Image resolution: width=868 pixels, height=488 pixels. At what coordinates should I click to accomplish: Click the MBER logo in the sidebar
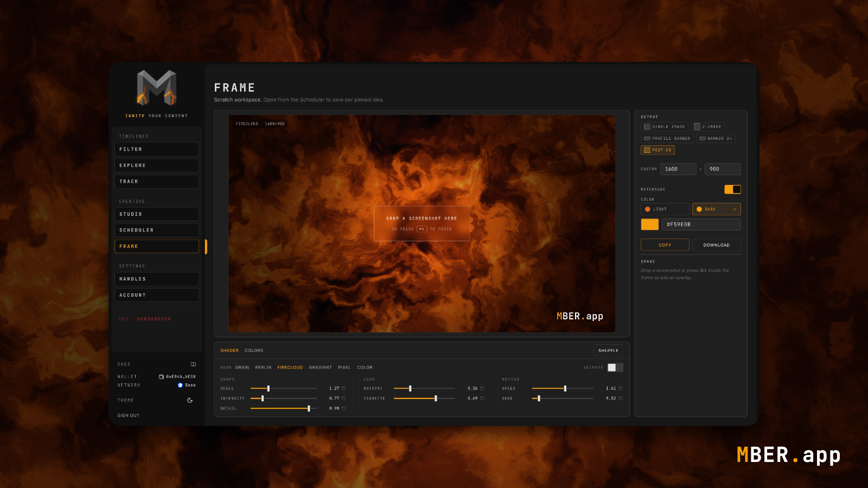(x=156, y=87)
